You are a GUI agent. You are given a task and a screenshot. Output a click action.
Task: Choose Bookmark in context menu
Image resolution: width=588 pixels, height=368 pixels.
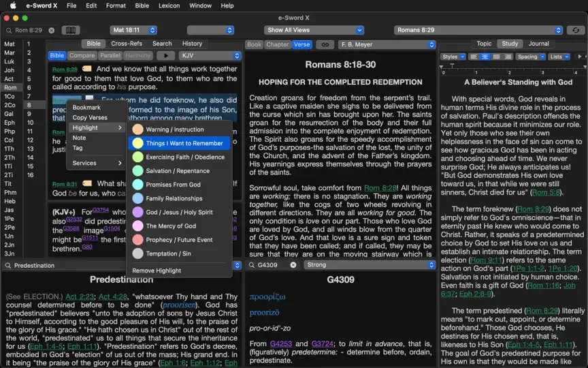click(x=86, y=108)
